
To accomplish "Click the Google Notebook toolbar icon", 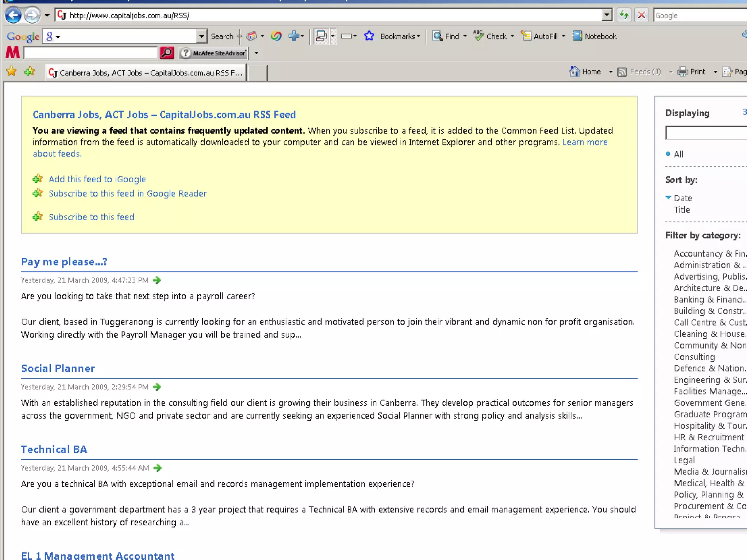I will click(577, 36).
